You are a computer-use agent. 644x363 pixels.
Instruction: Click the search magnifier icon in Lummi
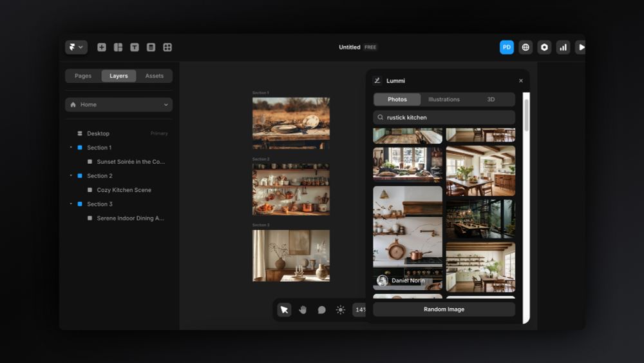[381, 117]
